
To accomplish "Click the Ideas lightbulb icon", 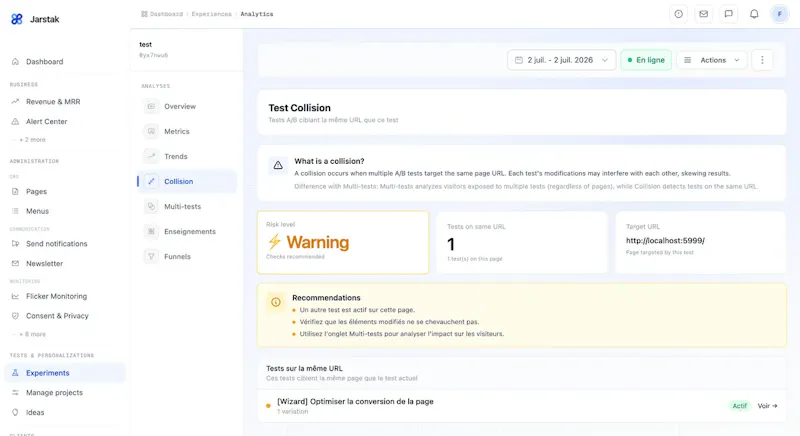I will coord(15,412).
